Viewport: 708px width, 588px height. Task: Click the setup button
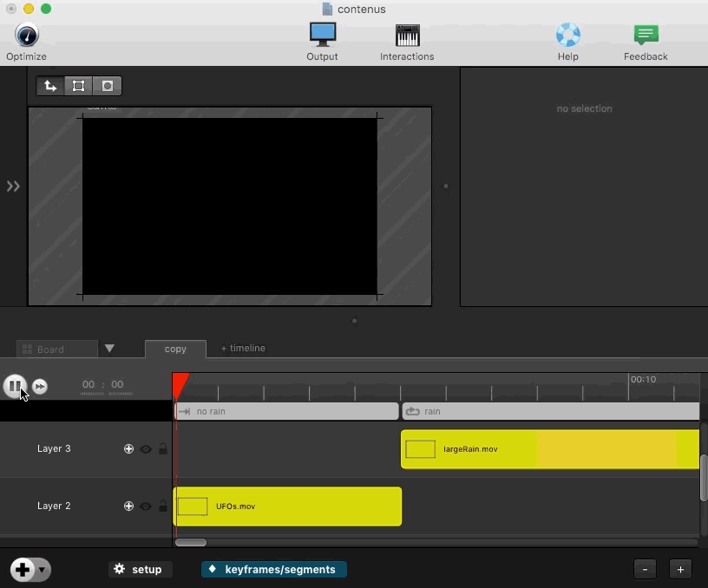click(x=139, y=570)
